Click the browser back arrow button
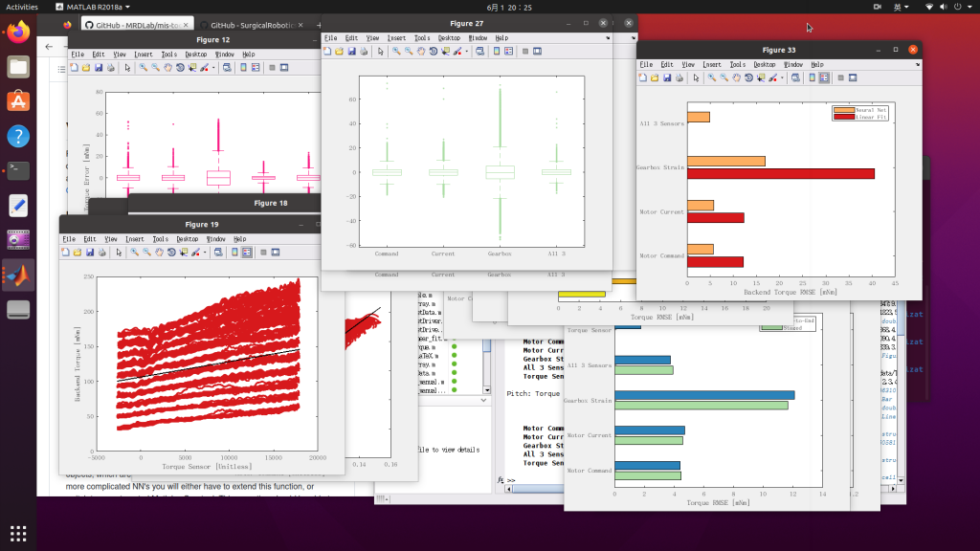Viewport: 980px width, 551px height. pyautogui.click(x=50, y=47)
